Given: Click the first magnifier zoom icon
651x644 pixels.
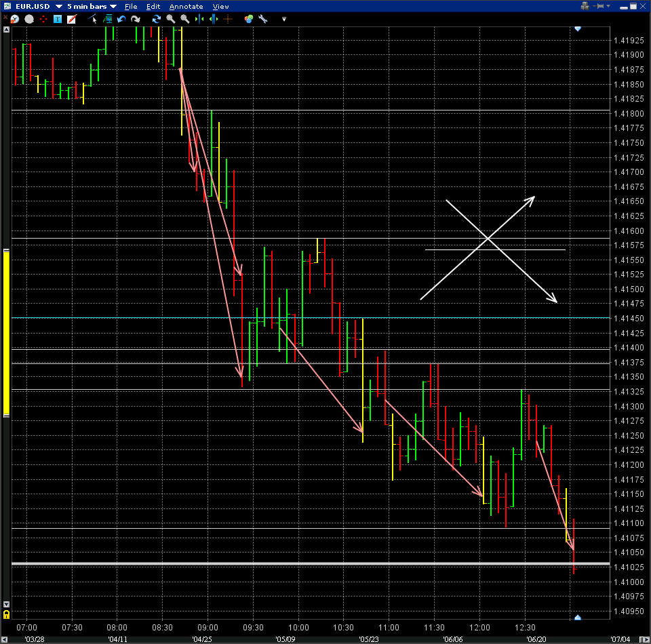Looking at the screenshot, I should (171, 19).
